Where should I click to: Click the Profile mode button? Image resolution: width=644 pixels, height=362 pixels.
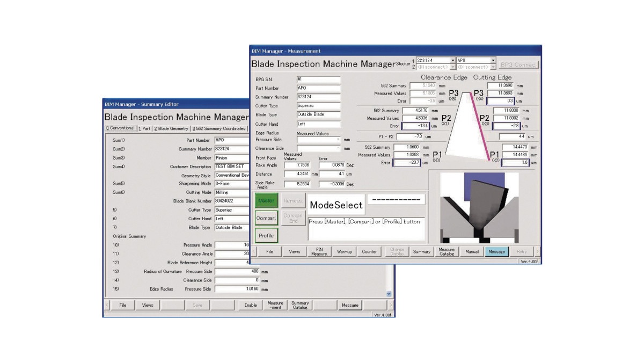[x=266, y=235]
